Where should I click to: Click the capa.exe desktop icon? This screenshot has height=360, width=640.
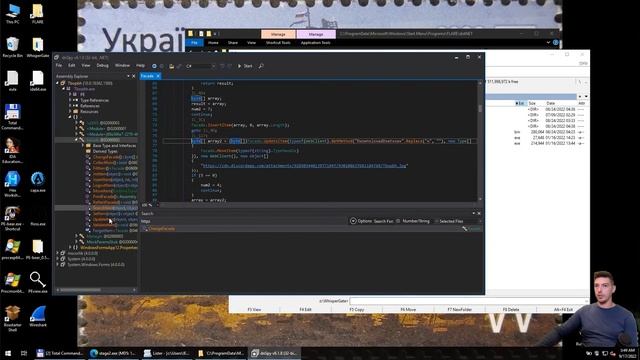[38, 182]
